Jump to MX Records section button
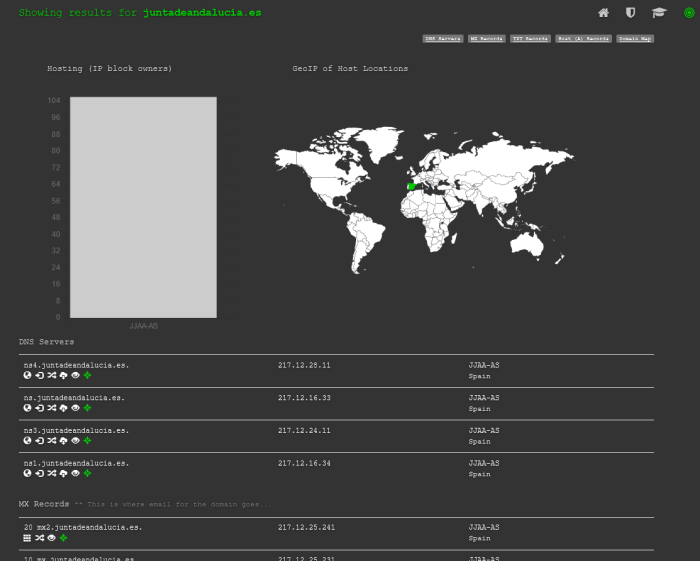 click(487, 39)
